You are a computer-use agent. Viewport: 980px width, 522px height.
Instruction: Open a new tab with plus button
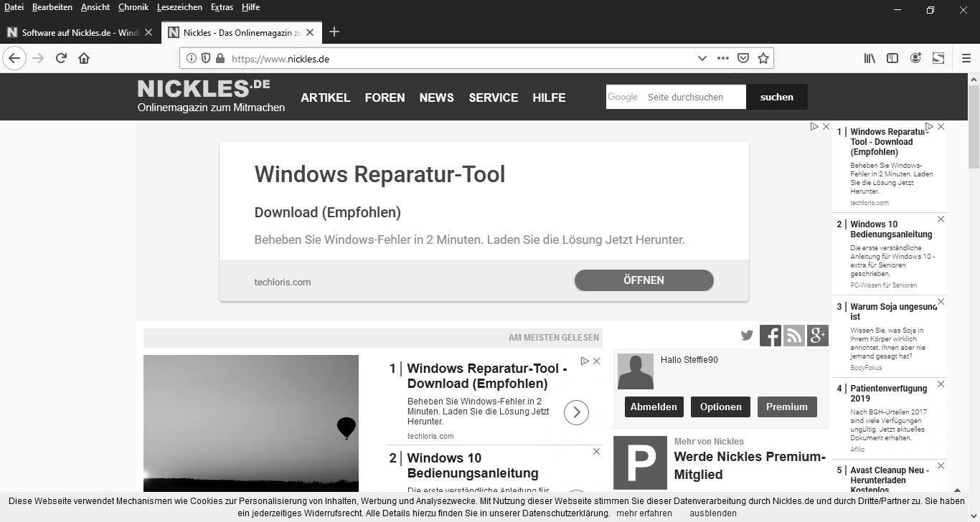coord(334,32)
